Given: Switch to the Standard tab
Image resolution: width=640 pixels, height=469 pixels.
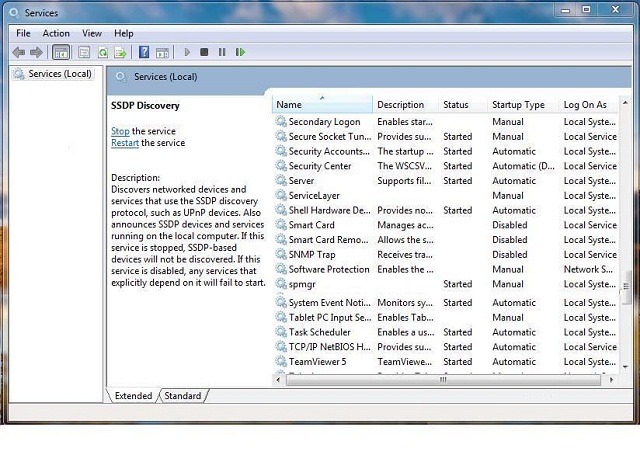Looking at the screenshot, I should (x=182, y=396).
